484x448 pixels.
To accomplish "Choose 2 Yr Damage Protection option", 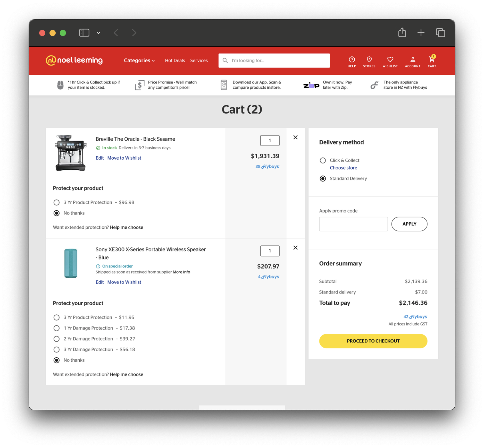I will [56, 339].
